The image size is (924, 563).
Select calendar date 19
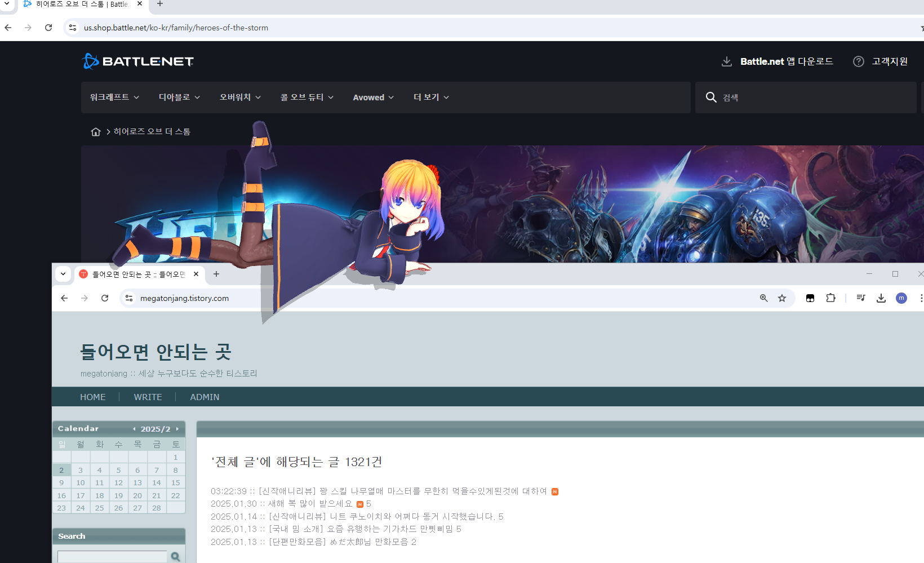click(118, 496)
